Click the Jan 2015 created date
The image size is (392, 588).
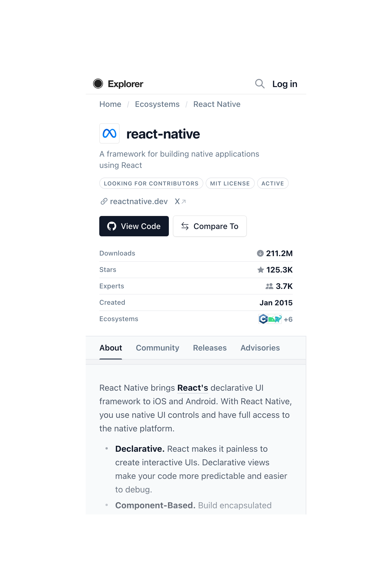tap(276, 303)
